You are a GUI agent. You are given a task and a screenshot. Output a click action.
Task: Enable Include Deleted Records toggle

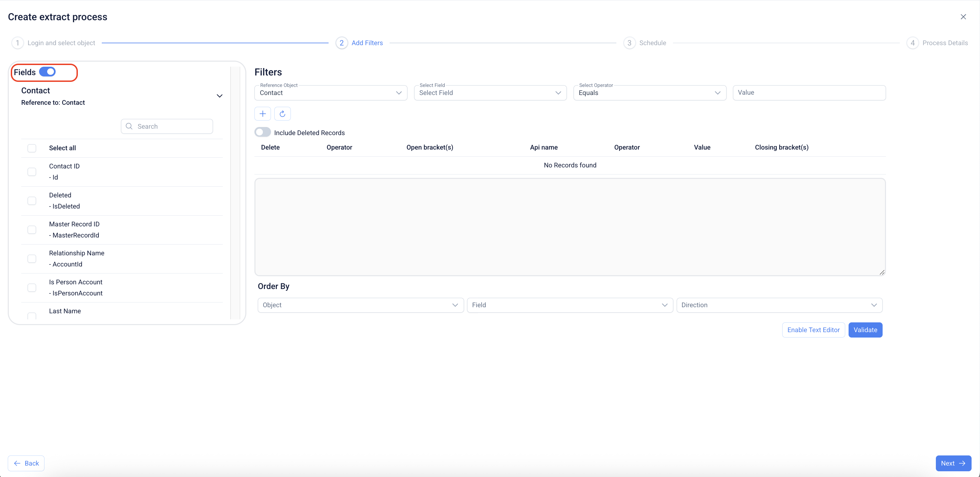(x=263, y=132)
